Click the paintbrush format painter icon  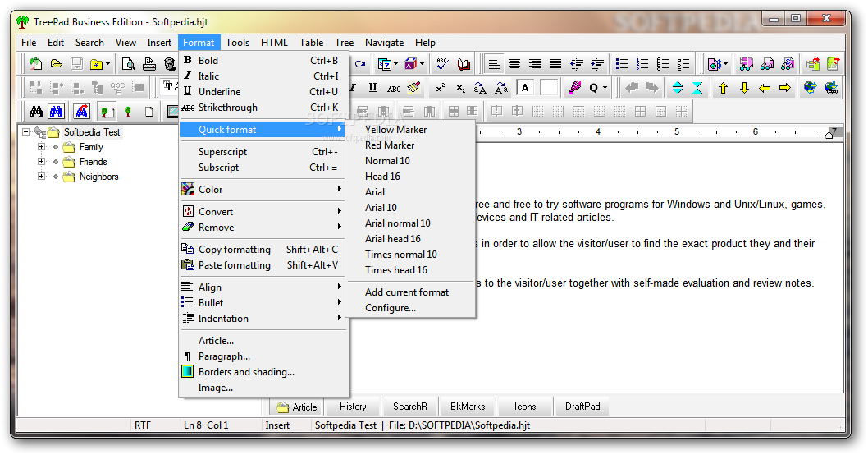[414, 88]
